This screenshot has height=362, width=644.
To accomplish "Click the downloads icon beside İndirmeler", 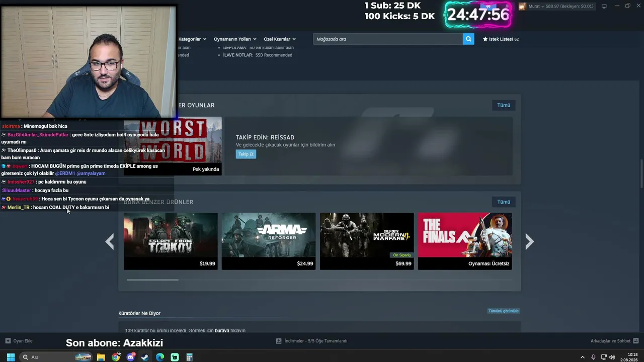I will [x=279, y=341].
